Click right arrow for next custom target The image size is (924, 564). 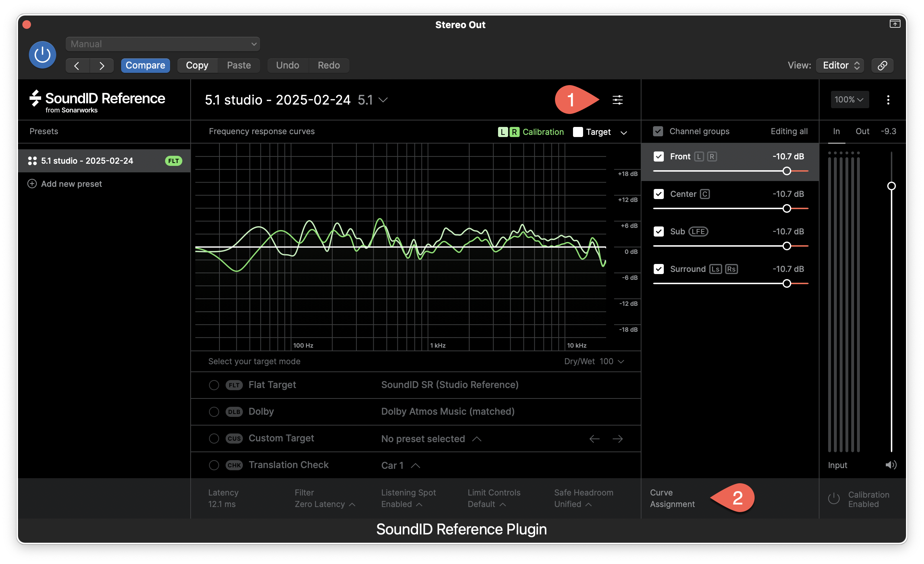point(618,439)
